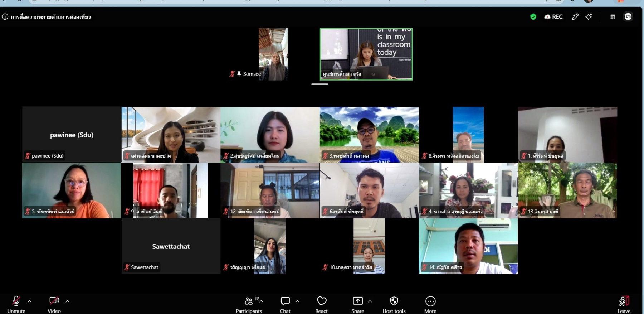The width and height of the screenshot is (644, 314).
Task: Open Host tools shield
Action: [394, 305]
